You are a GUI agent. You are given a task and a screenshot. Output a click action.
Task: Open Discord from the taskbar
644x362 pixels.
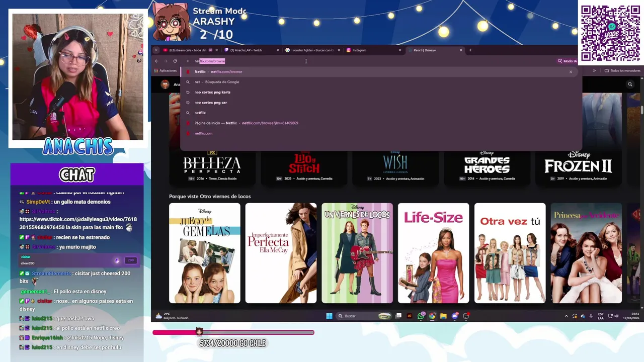[x=455, y=316]
